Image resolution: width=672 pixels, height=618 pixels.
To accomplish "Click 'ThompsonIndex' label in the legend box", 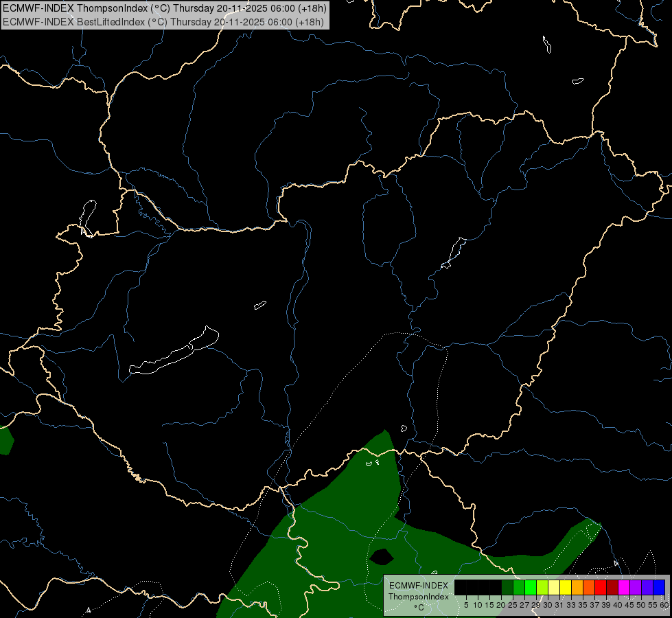I will click(x=418, y=597).
